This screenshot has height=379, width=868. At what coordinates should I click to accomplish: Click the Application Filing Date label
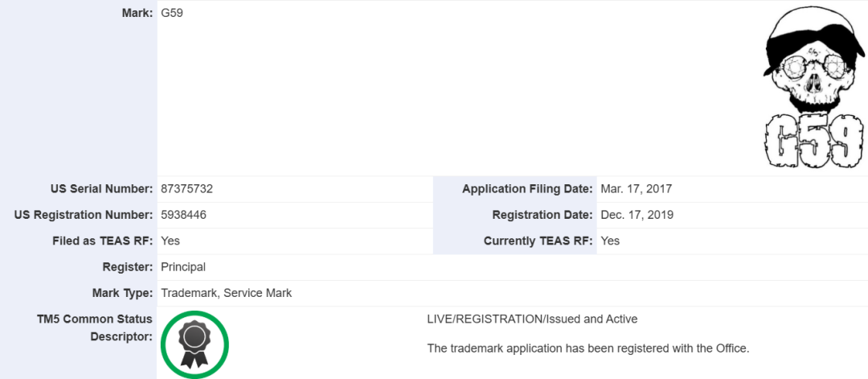[x=527, y=189]
